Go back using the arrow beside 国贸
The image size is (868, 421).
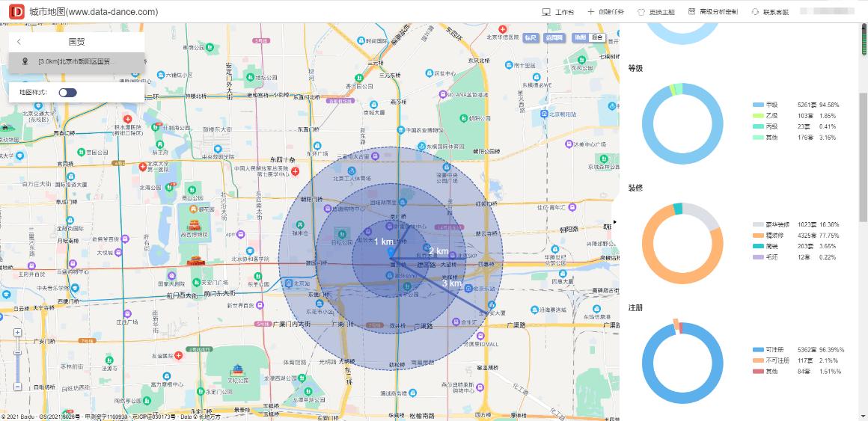click(x=19, y=41)
